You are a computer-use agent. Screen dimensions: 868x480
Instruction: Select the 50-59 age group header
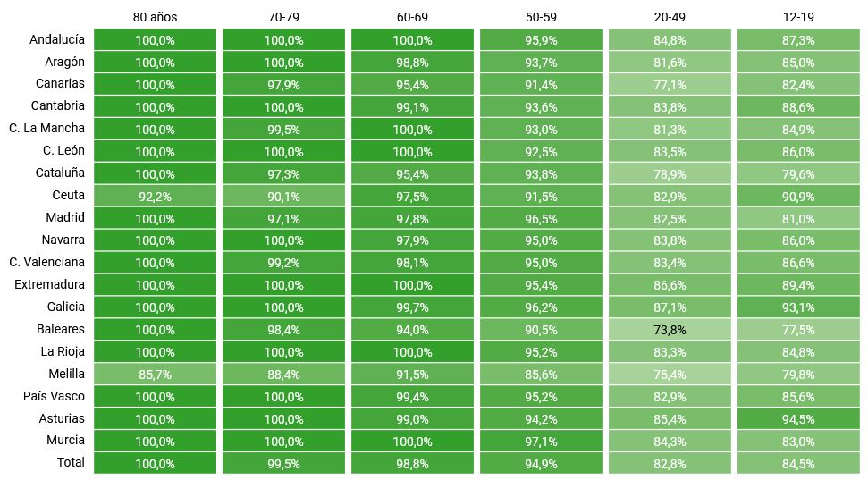pyautogui.click(x=541, y=17)
